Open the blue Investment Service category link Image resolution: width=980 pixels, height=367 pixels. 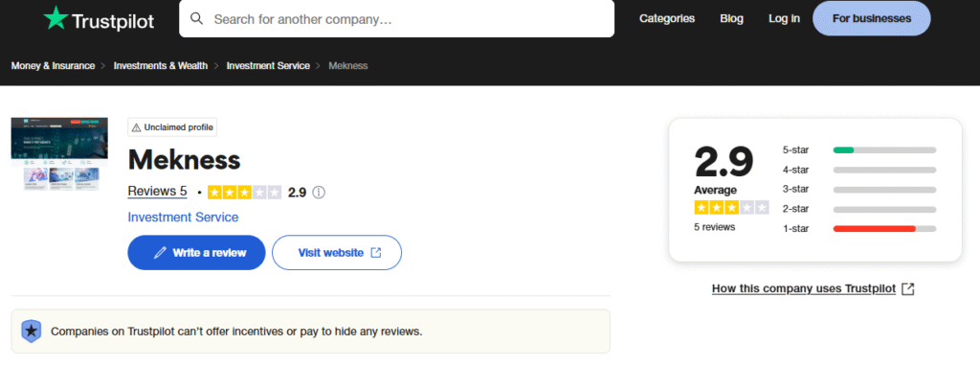coord(183,217)
